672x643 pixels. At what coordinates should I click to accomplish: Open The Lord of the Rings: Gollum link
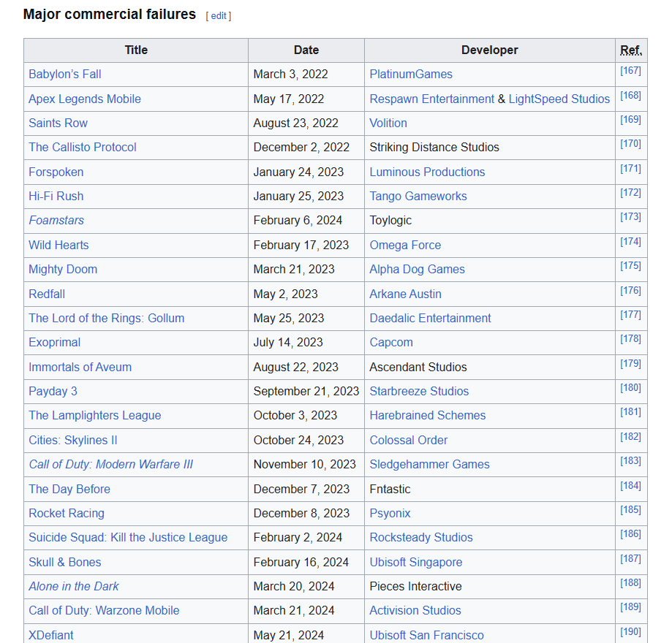click(x=106, y=318)
